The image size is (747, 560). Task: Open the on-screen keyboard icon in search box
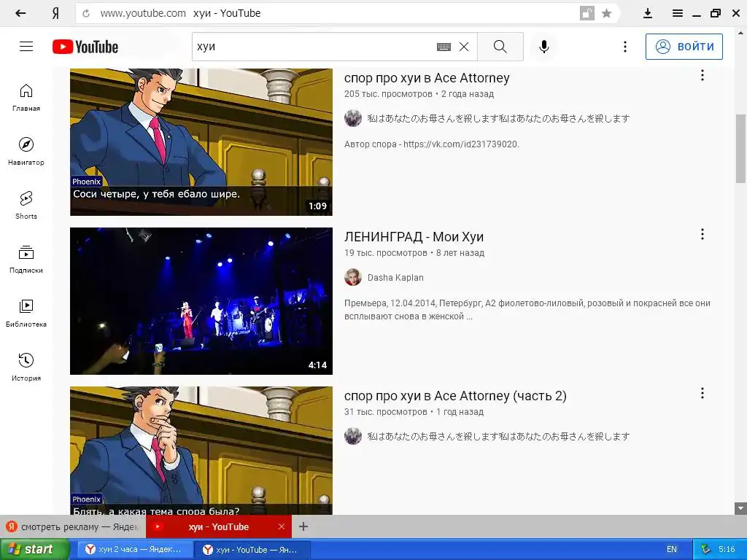[x=444, y=47]
